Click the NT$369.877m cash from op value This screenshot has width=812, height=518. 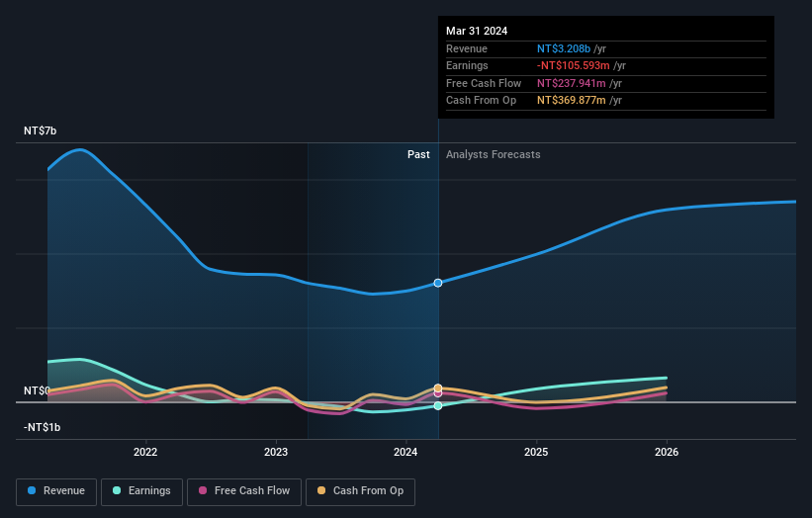point(572,101)
